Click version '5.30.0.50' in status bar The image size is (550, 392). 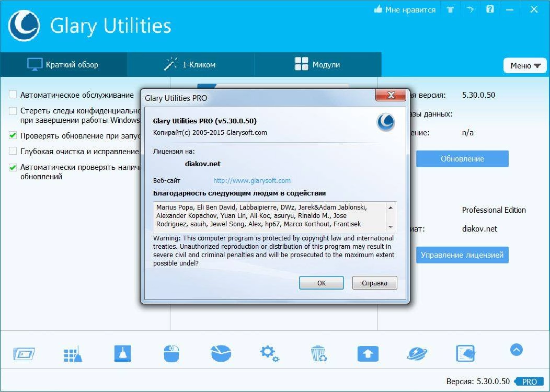(493, 382)
